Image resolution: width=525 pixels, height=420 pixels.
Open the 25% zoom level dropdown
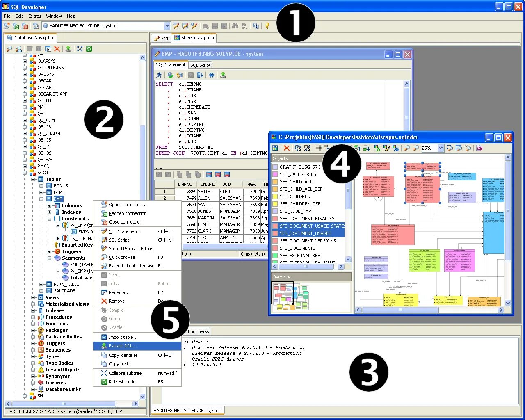(x=441, y=148)
